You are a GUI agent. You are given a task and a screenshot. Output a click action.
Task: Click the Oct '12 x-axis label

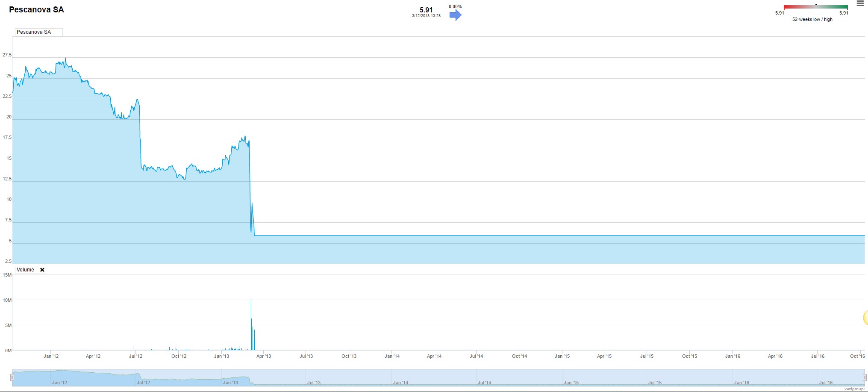coord(179,356)
